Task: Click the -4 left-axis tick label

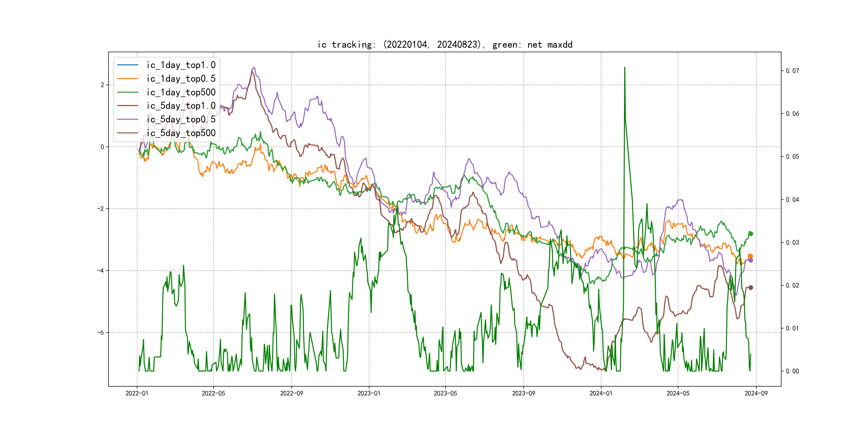Action: click(100, 271)
